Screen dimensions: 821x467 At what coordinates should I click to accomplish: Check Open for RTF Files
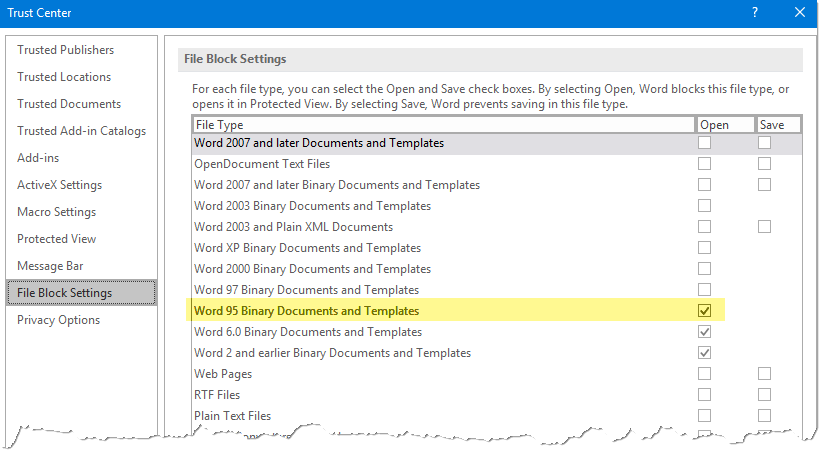[704, 394]
